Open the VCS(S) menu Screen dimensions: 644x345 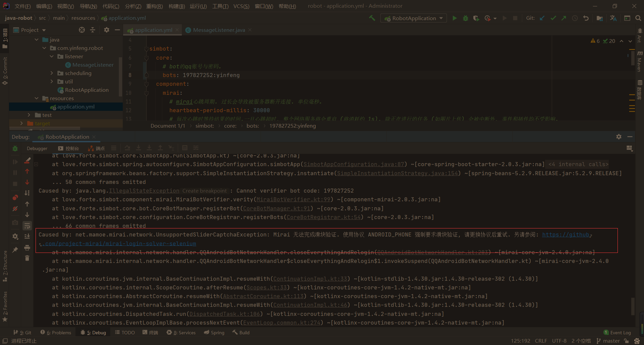tap(241, 6)
